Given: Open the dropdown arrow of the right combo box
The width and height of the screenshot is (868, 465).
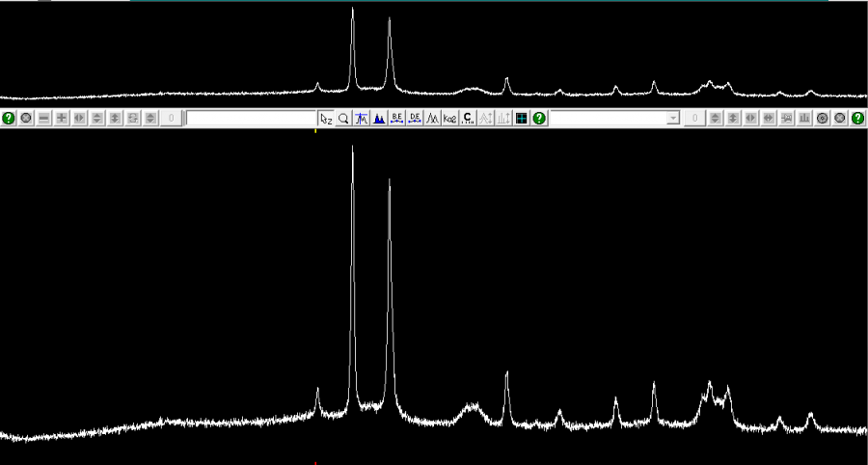Looking at the screenshot, I should coord(673,118).
